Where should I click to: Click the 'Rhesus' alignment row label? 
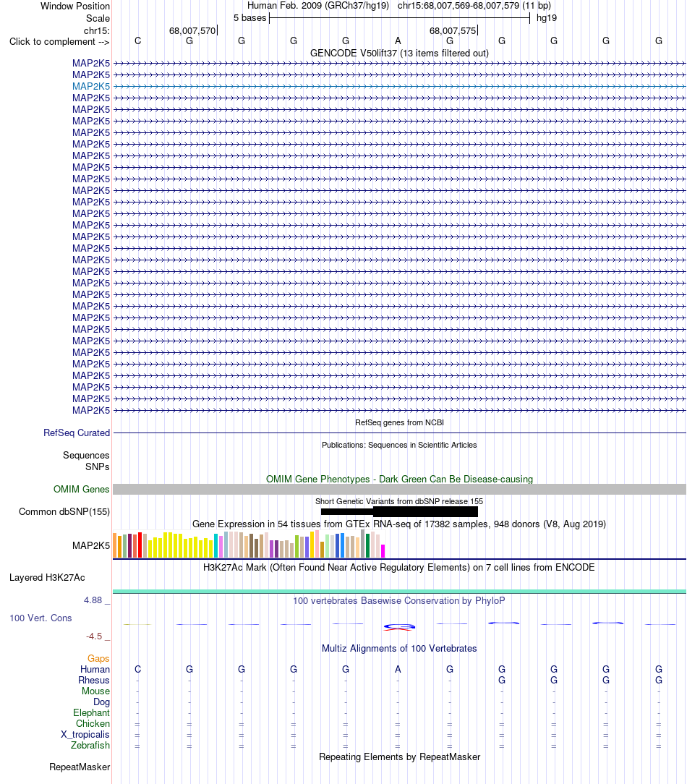click(x=94, y=681)
